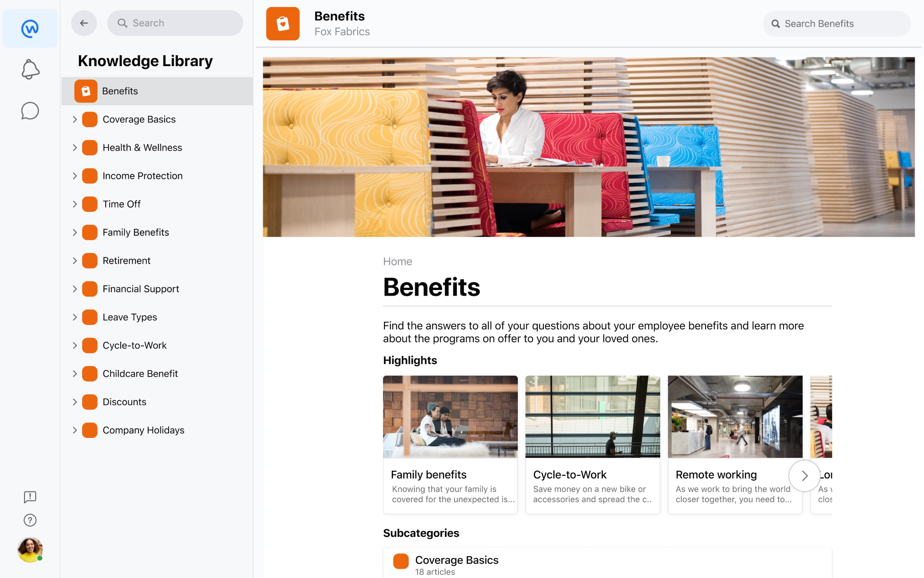
Task: Click the Search Benefits field
Action: coord(836,24)
